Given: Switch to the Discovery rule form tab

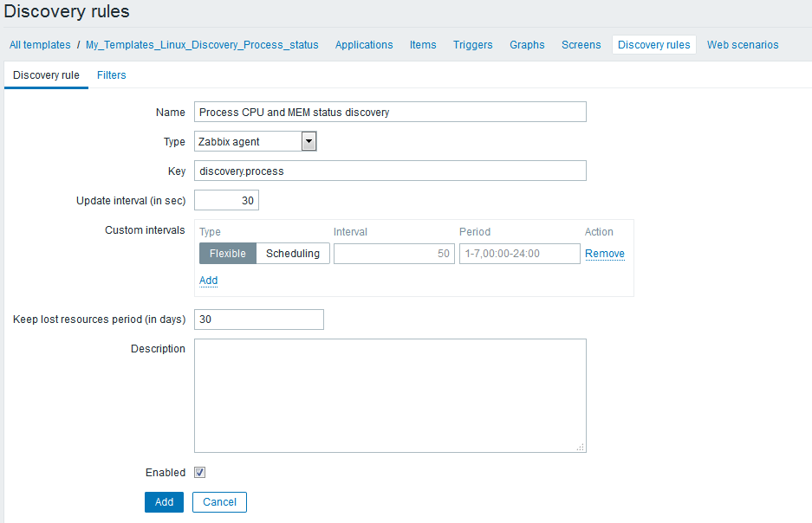Looking at the screenshot, I should pos(46,75).
